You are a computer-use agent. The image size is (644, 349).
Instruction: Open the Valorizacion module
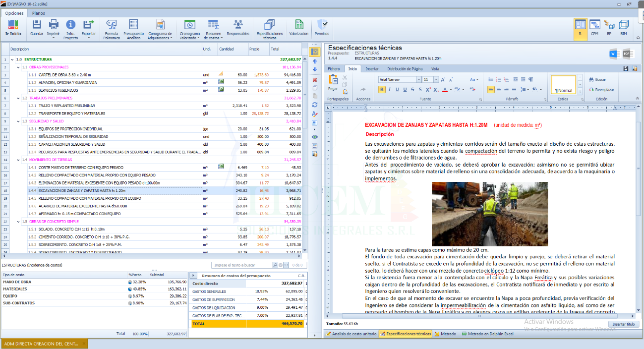tap(299, 25)
